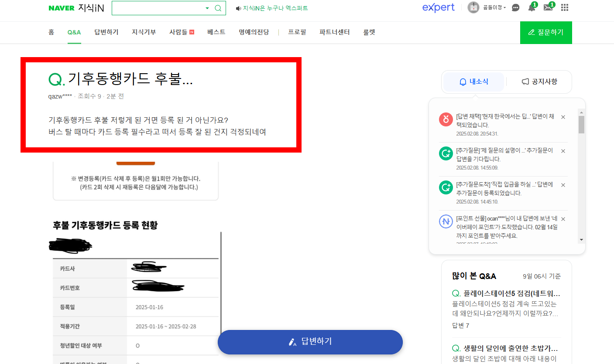Click the notification scrollbar down arrow
Viewport: 614px width, 364px height.
pyautogui.click(x=581, y=240)
